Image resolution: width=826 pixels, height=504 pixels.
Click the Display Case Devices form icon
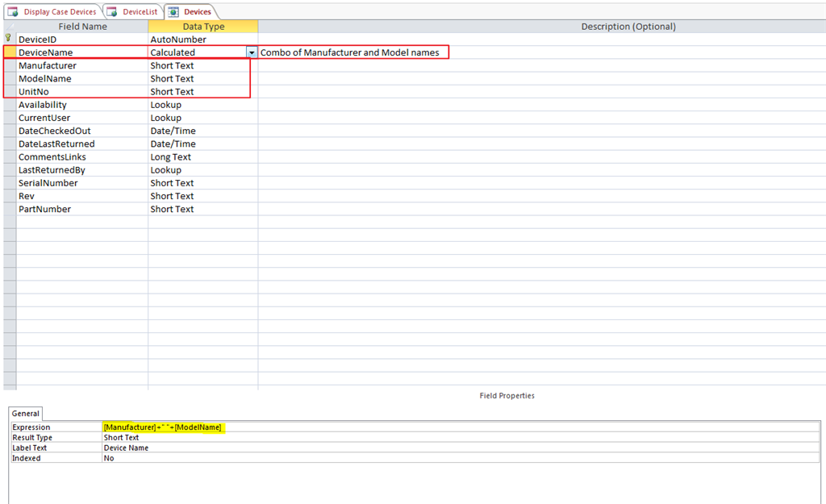click(13, 11)
